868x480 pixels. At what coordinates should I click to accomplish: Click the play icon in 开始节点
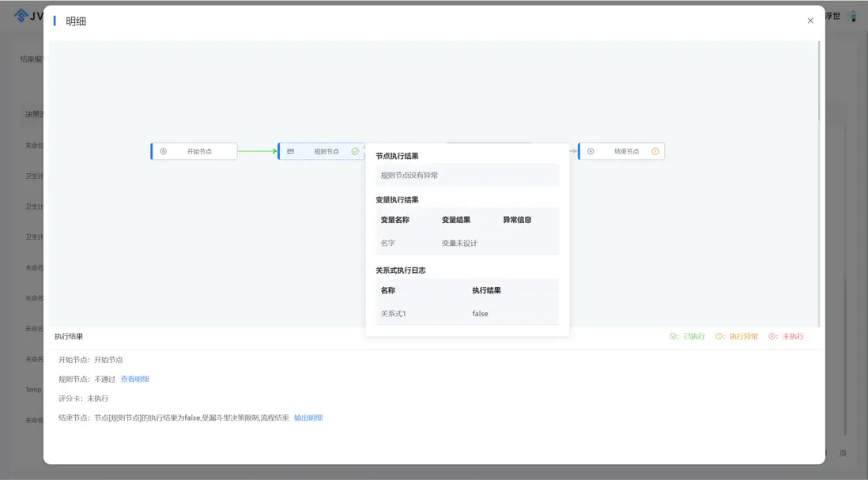(x=164, y=151)
